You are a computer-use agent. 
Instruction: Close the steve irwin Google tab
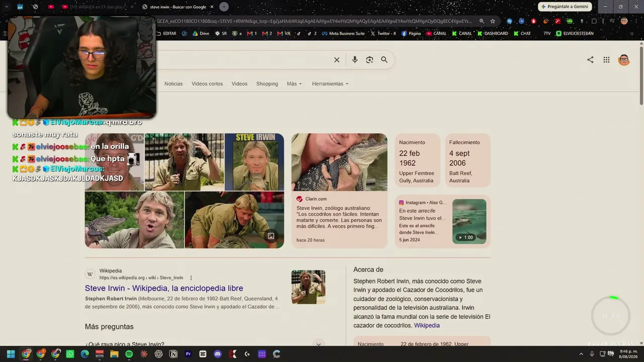(x=212, y=7)
